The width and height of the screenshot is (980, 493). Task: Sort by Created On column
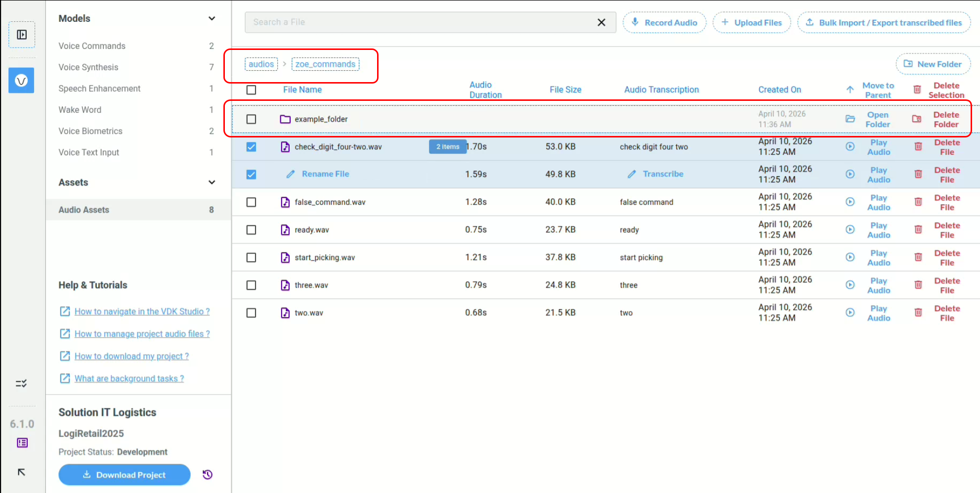tap(779, 90)
